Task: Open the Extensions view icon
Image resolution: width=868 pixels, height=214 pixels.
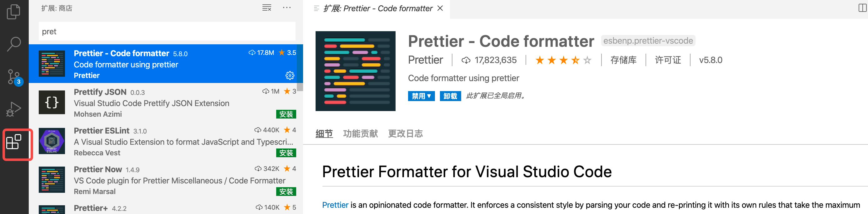Action: (14, 142)
